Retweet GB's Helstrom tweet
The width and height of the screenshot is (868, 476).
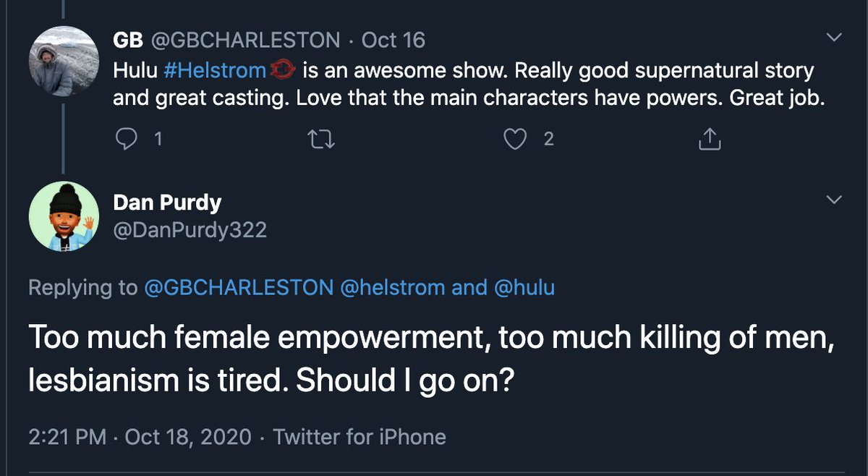click(320, 140)
